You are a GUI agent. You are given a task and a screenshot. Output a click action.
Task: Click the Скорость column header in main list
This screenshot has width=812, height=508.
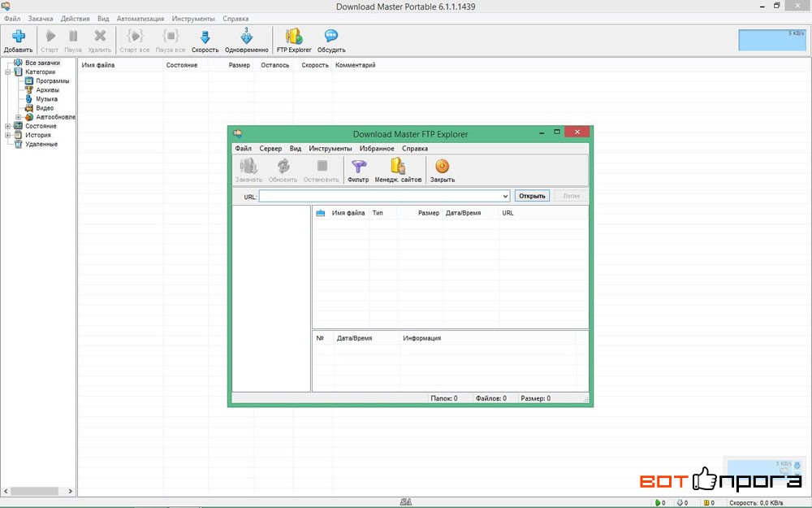[x=315, y=65]
